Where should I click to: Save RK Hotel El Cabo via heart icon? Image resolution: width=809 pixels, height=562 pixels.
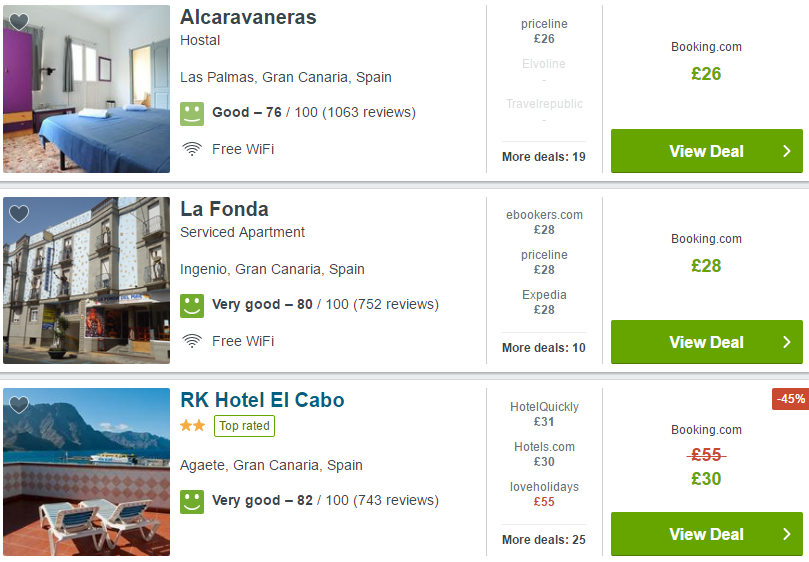[19, 405]
